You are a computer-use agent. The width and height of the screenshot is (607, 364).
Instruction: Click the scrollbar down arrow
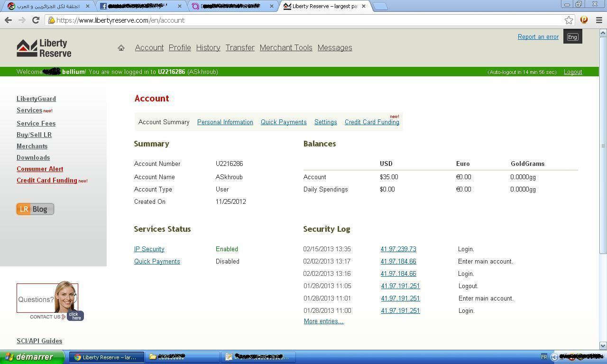tap(603, 346)
